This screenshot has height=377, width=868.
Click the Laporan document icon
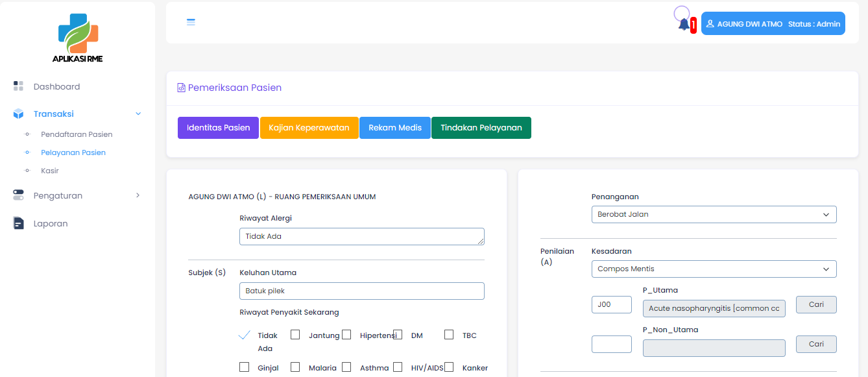(18, 223)
